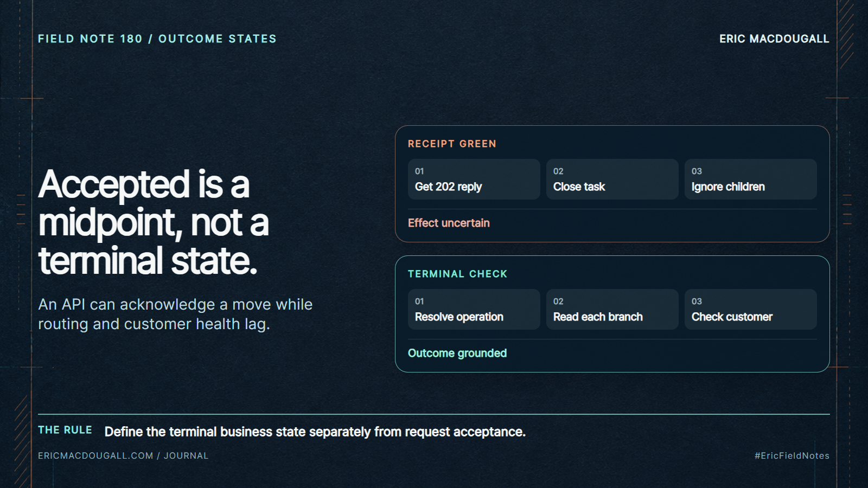
Task: Click the 'RECEIPT GREEN' panel heading
Action: click(452, 144)
